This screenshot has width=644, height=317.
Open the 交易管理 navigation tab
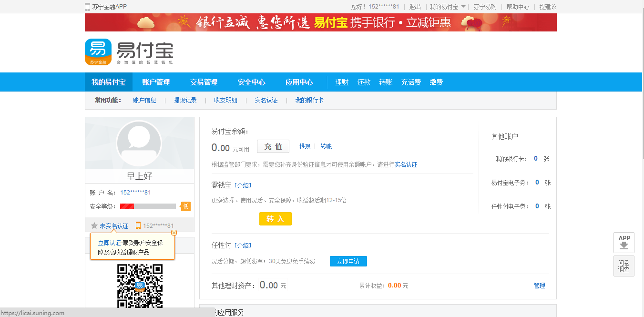tap(204, 82)
